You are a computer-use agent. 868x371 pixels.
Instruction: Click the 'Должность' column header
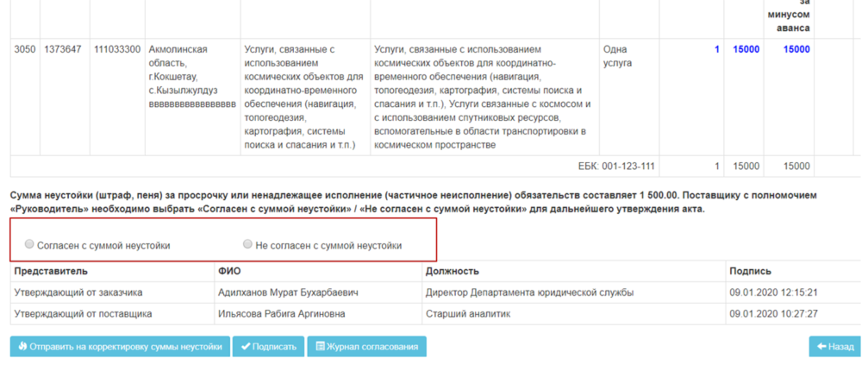tap(453, 271)
